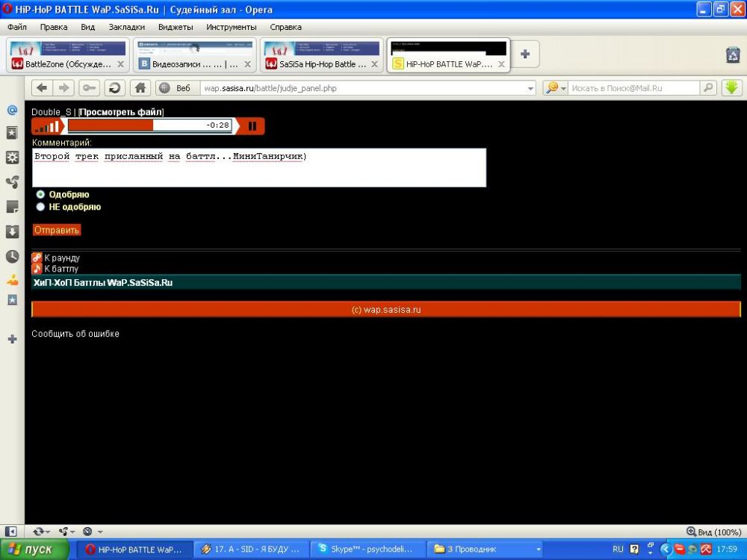Follow the К раунду link

62,258
